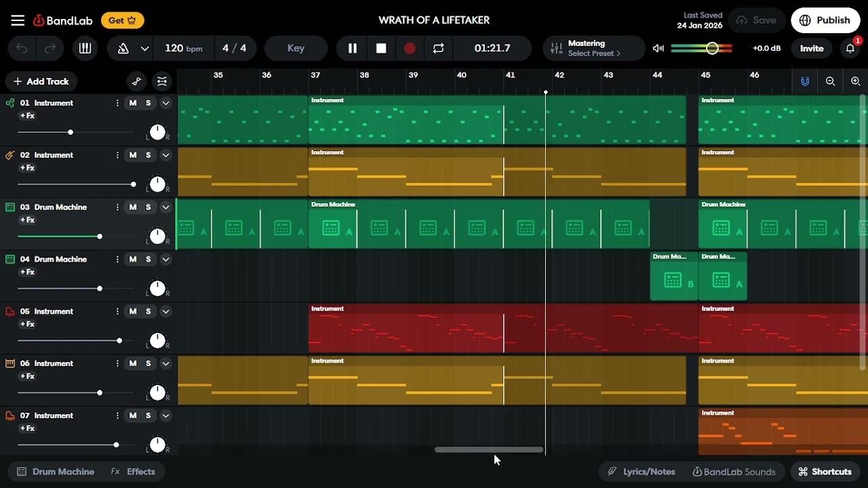The height and width of the screenshot is (488, 868).
Task: Click the track-collapse icon beside Add Track
Action: pyautogui.click(x=161, y=81)
